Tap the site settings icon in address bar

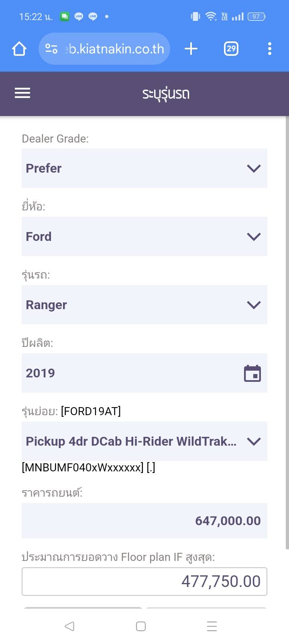[51, 49]
